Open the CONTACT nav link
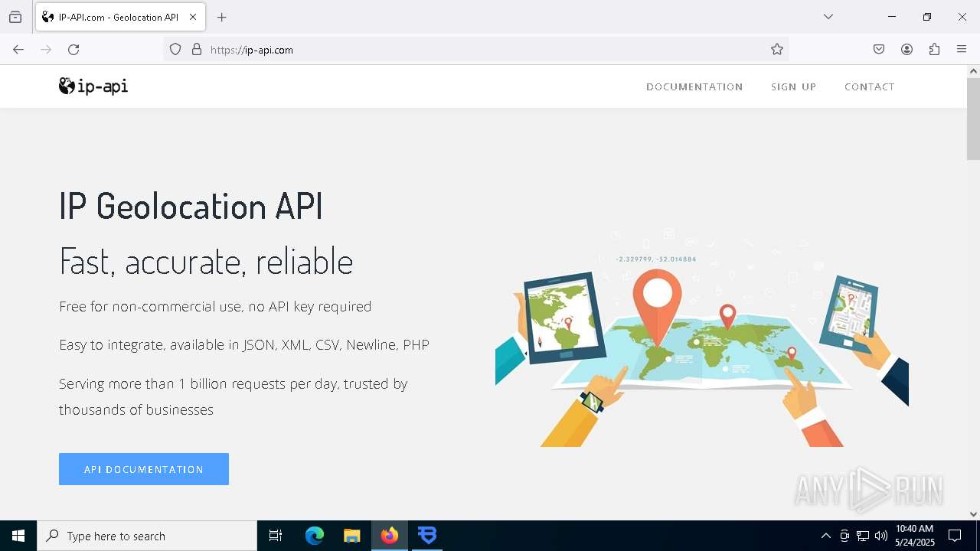 coord(870,86)
